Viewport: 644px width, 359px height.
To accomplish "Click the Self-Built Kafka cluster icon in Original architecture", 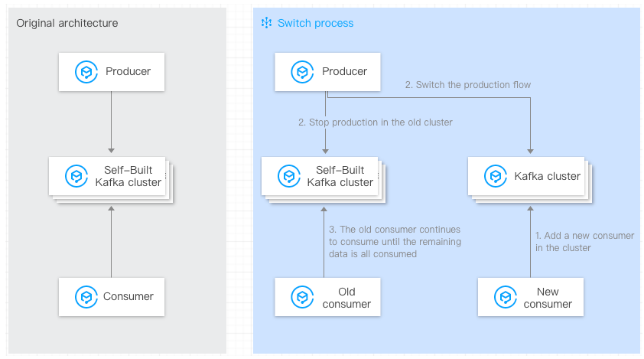I will (76, 176).
